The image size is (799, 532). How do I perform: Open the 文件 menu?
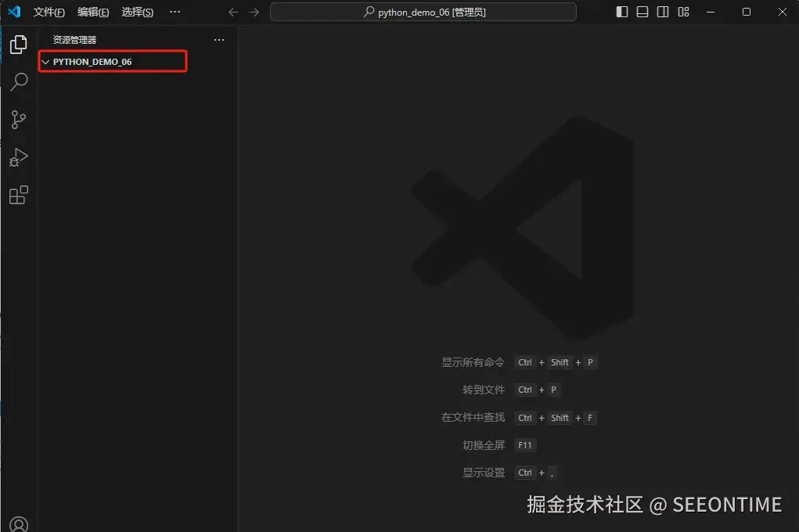(49, 12)
